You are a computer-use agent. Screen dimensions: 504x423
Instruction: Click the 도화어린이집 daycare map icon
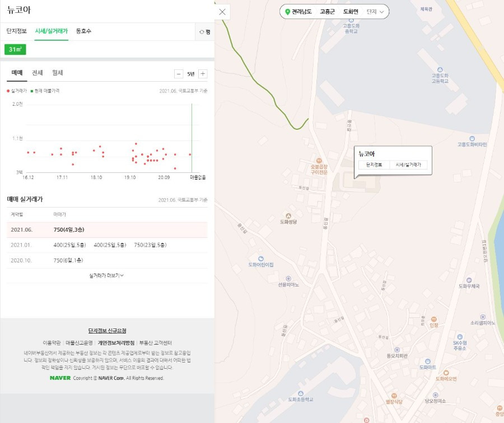(261, 258)
